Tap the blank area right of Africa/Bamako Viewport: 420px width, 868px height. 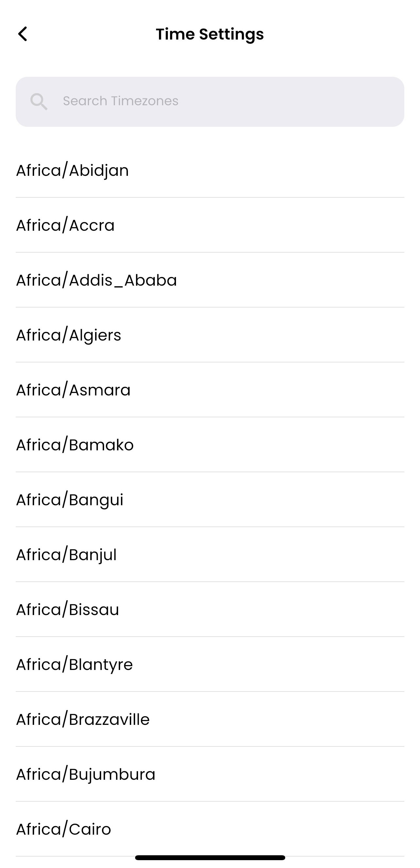click(x=269, y=445)
